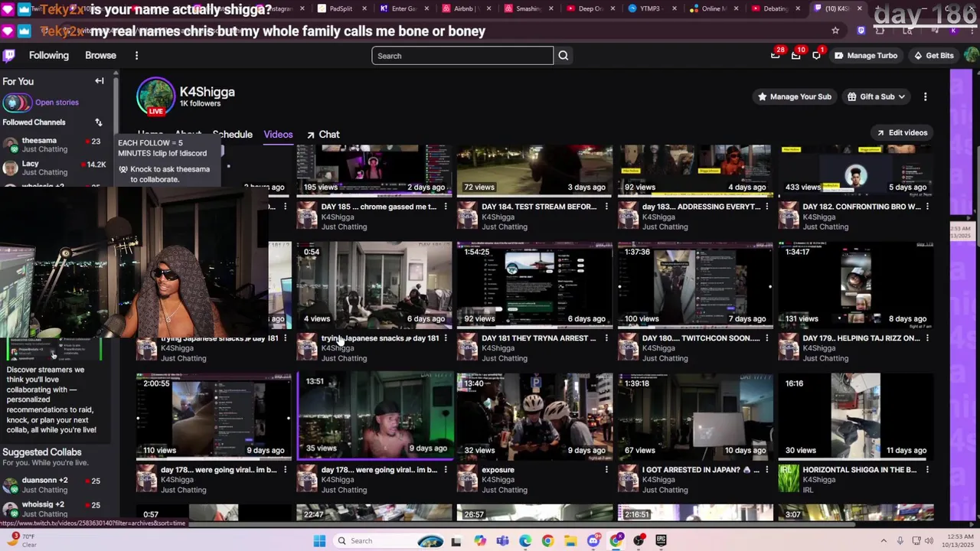Go to the Following page
This screenshot has width=980, height=551.
tap(49, 55)
